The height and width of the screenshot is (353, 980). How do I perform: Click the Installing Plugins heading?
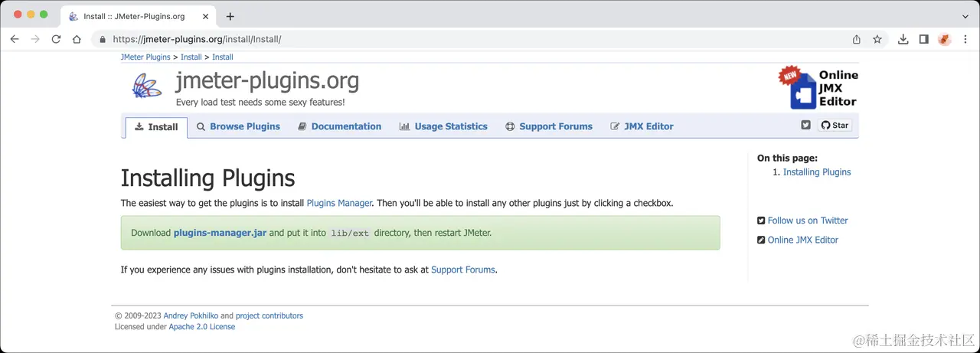click(x=208, y=178)
